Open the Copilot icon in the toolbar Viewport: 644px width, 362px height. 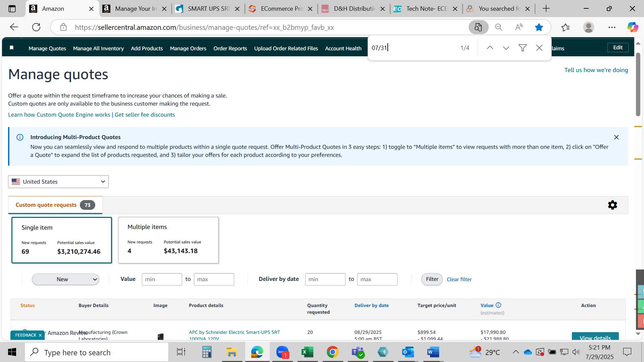click(633, 27)
